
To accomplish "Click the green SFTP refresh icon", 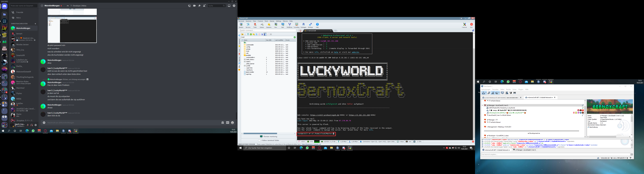I will (251, 34).
